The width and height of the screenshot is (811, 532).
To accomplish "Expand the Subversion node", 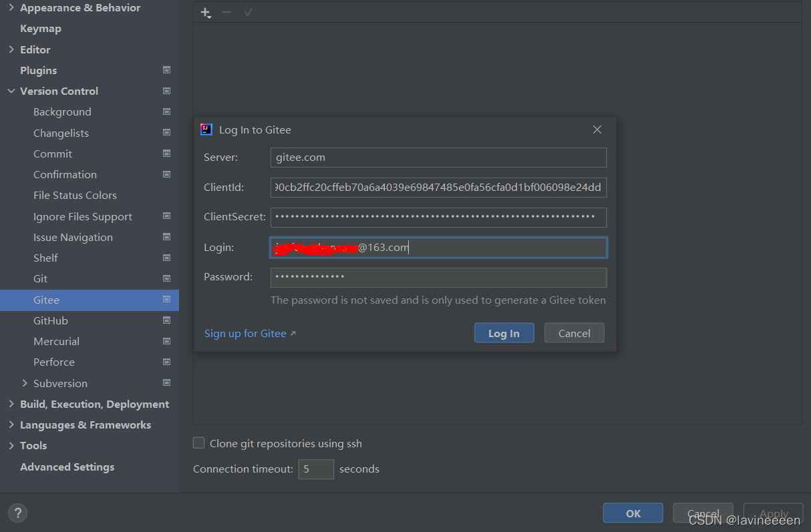I will tap(25, 383).
